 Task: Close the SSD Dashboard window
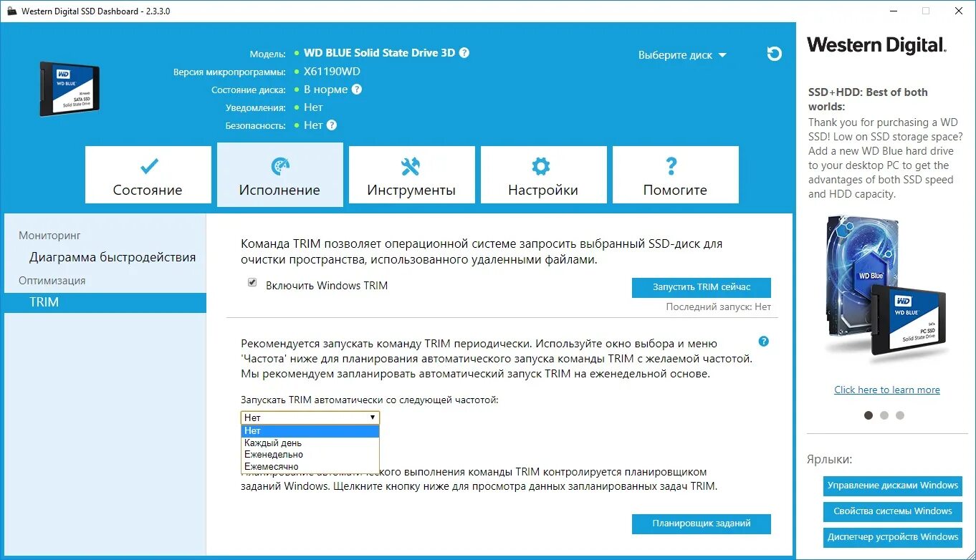[959, 11]
